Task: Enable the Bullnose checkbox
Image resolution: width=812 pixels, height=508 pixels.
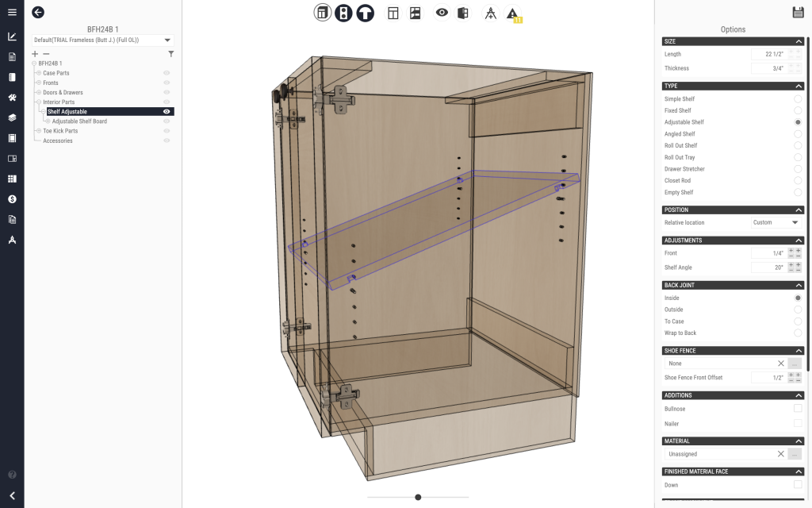Action: coord(798,409)
